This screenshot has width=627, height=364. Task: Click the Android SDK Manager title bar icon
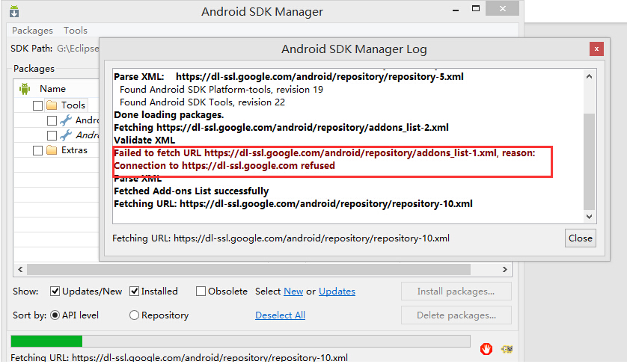click(x=14, y=11)
